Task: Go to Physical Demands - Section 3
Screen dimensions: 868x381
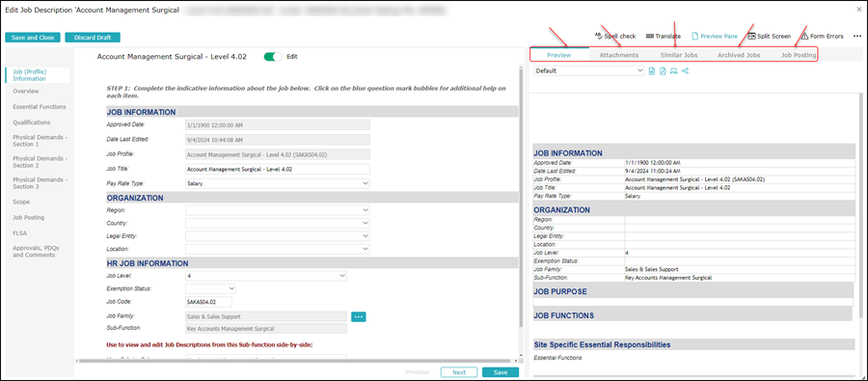Action: pyautogui.click(x=40, y=183)
